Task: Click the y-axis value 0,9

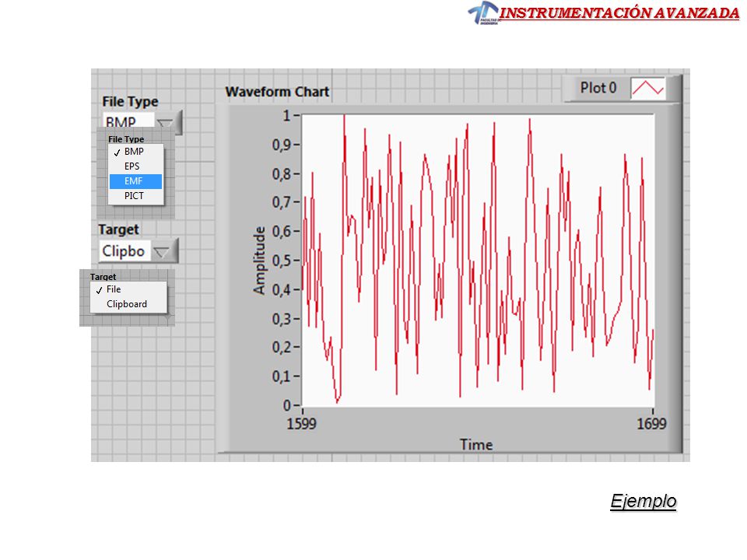Action: pos(281,145)
